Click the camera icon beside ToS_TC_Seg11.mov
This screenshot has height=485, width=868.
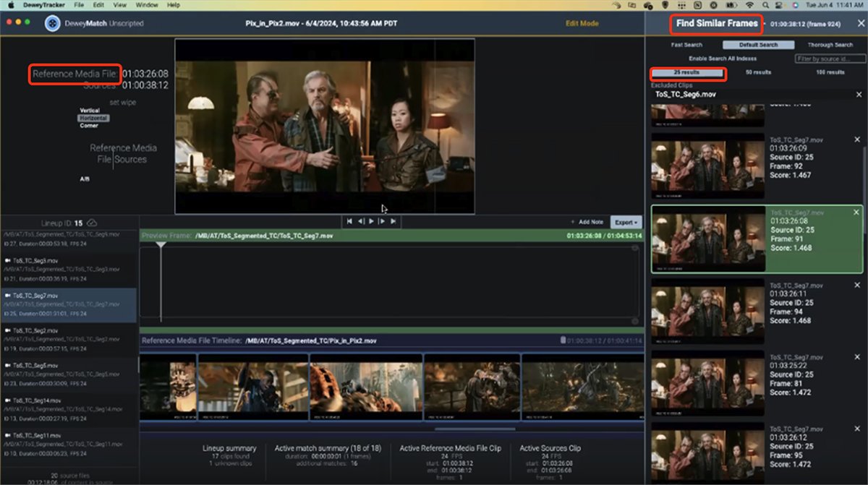7,436
